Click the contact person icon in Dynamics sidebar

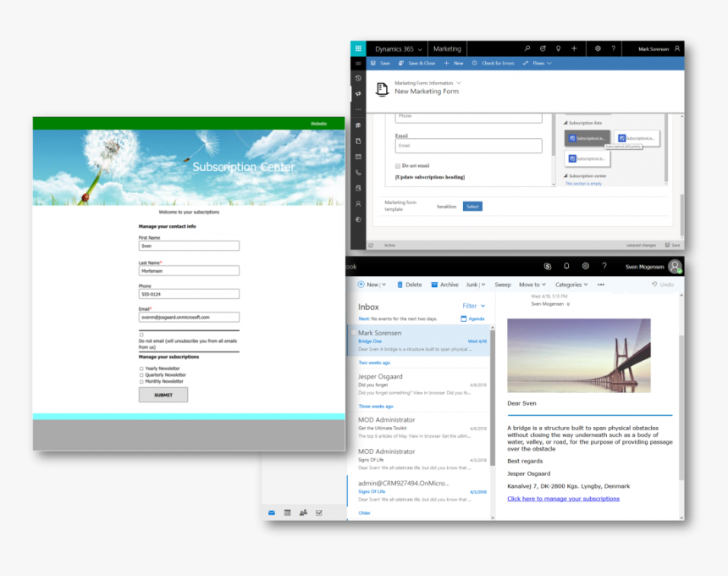tap(358, 203)
